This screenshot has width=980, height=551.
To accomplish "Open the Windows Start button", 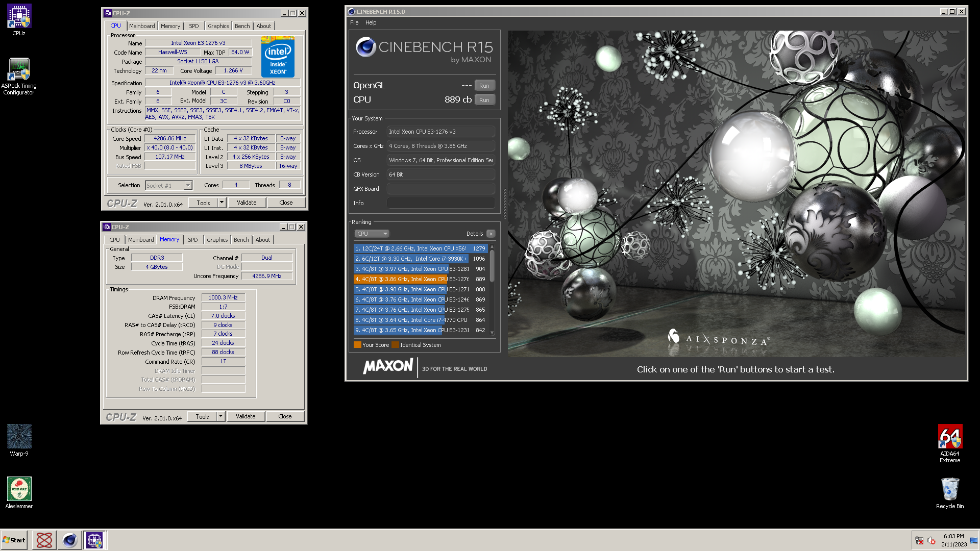I will pos(14,540).
